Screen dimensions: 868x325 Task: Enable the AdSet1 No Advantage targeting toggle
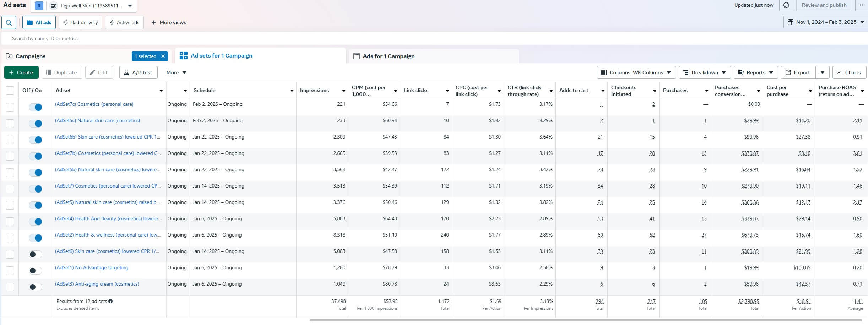click(x=36, y=271)
